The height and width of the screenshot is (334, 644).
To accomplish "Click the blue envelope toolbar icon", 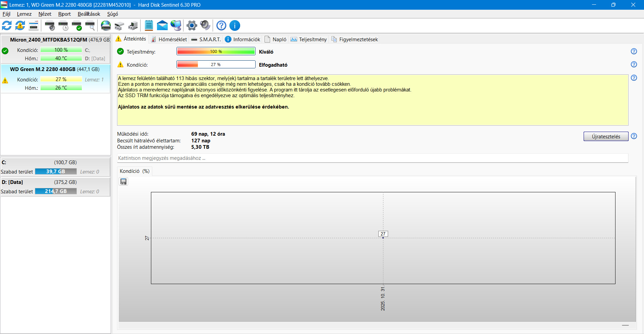I will tap(162, 25).
